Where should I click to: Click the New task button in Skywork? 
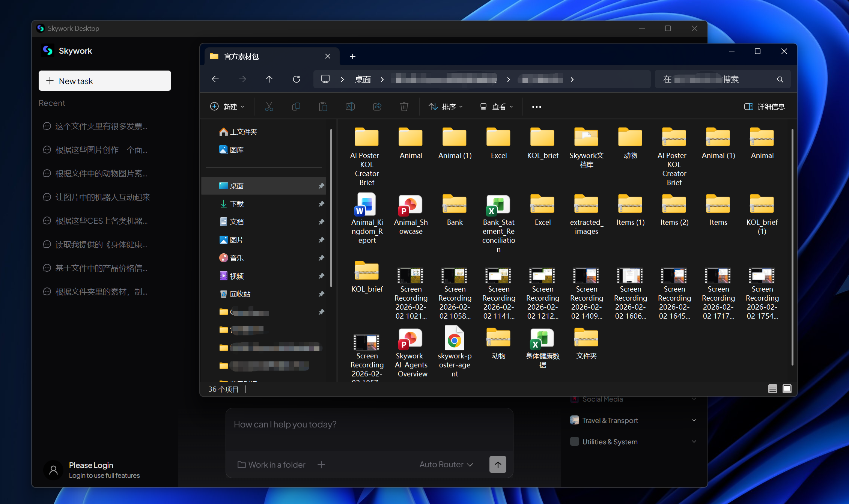[x=105, y=81]
